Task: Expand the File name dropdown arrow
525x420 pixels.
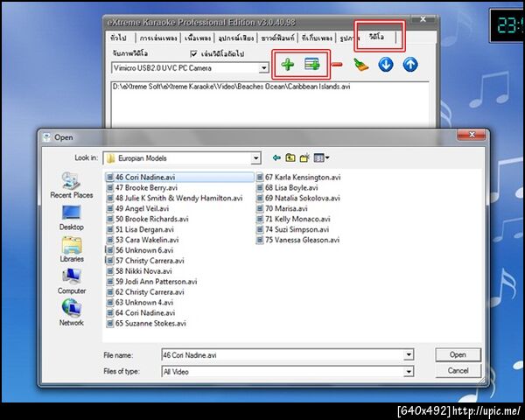Action: pos(409,354)
